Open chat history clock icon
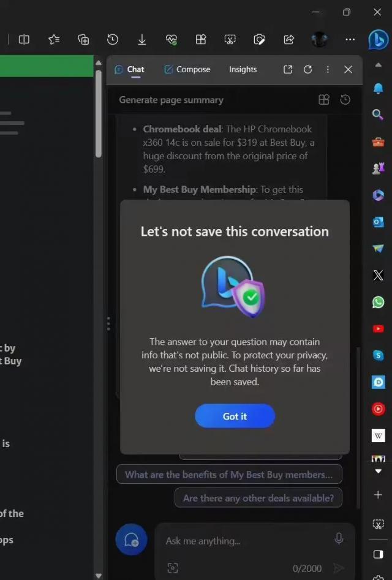The height and width of the screenshot is (580, 392). pos(345,100)
